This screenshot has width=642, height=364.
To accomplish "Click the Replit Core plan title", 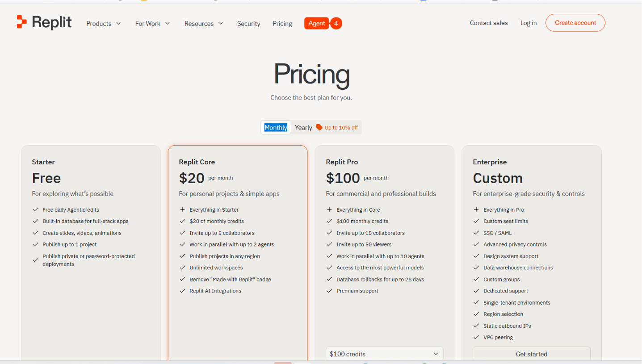I will coord(197,162).
